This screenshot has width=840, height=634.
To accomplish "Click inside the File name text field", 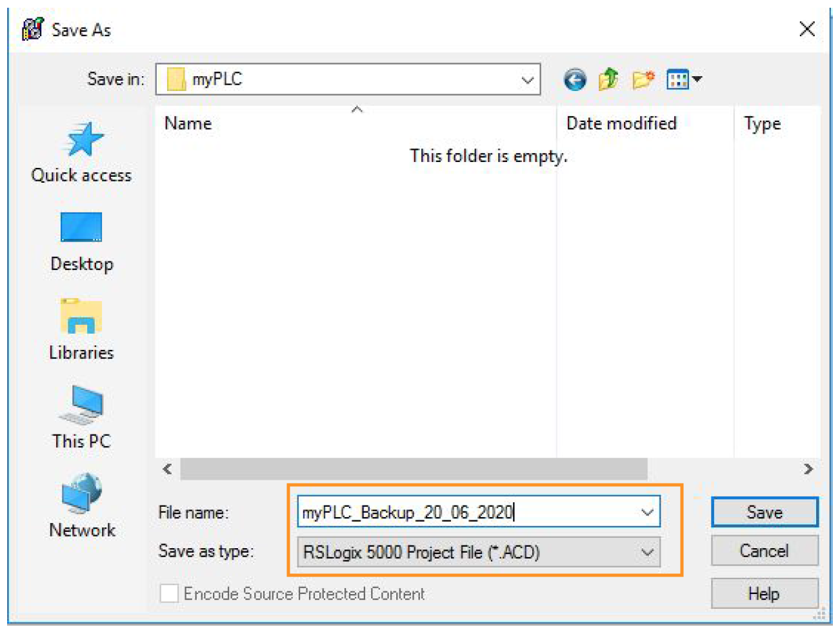I will tap(465, 513).
